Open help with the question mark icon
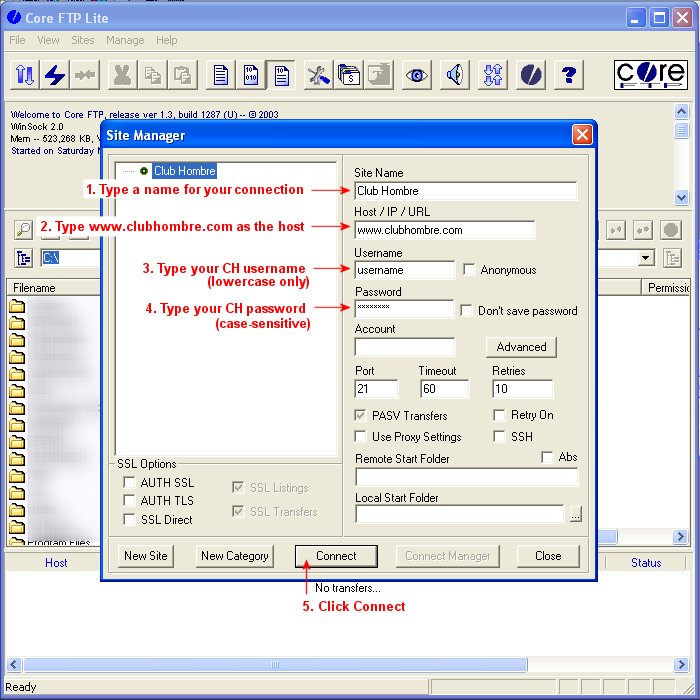The image size is (700, 700). 569,75
